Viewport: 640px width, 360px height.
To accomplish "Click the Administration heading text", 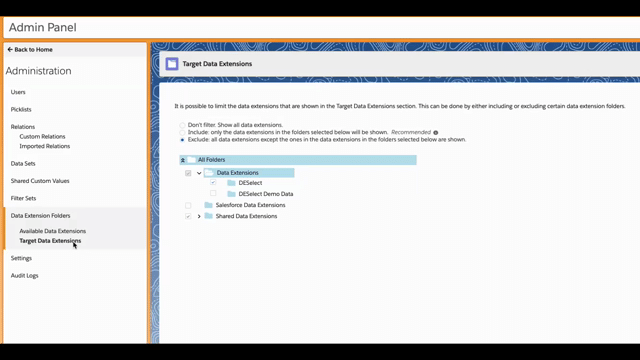I will (38, 71).
